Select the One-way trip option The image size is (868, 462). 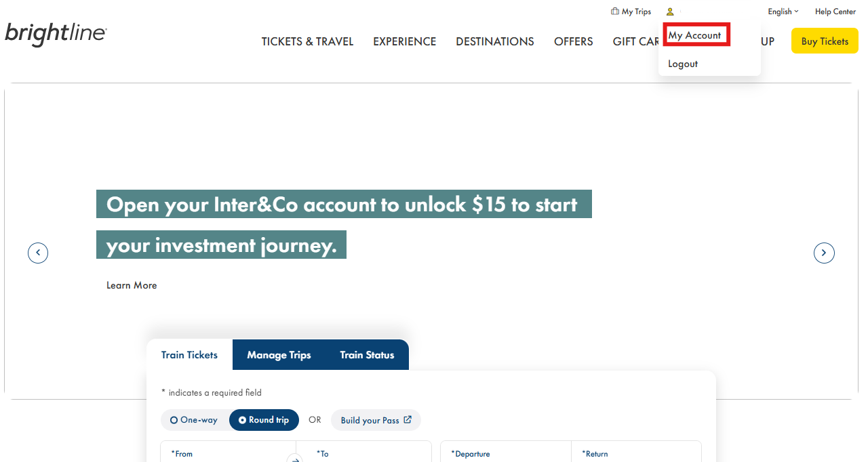coord(194,420)
